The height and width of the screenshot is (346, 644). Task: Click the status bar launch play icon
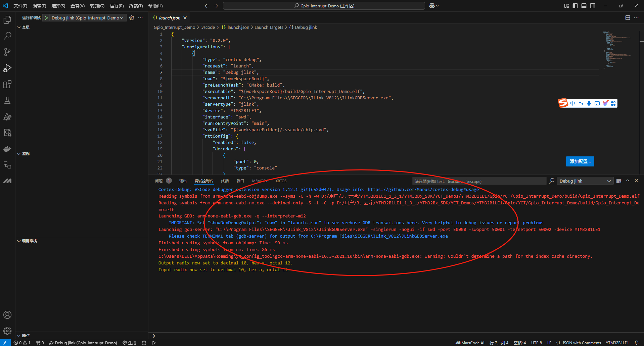154,343
